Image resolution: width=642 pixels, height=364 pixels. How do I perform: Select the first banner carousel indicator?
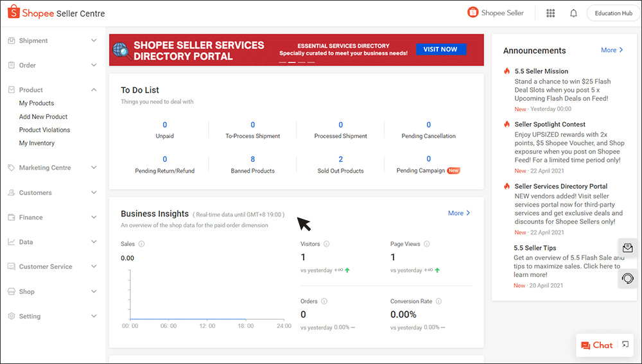282,62
